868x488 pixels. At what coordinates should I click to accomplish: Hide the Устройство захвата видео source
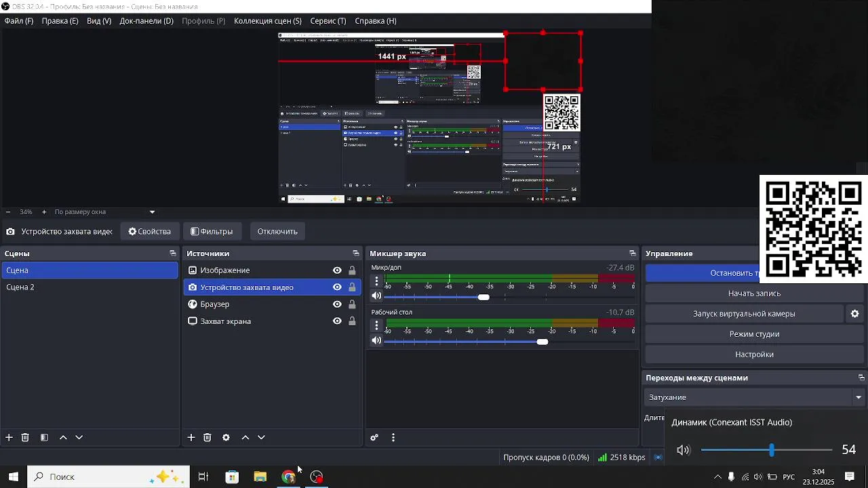337,287
